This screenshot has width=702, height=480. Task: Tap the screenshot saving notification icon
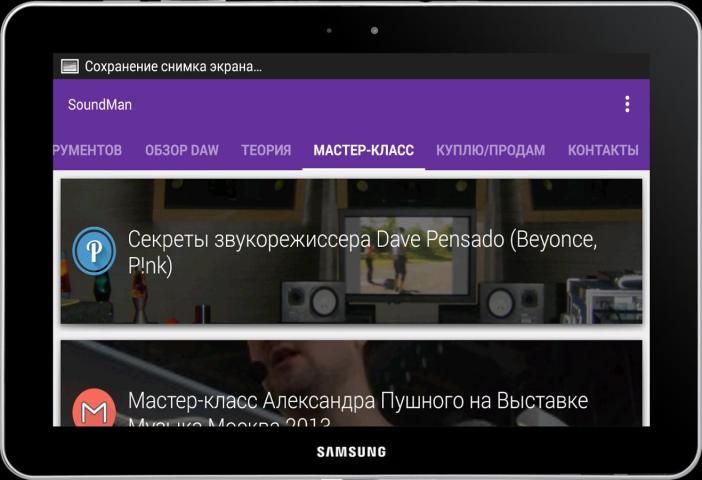[69, 67]
